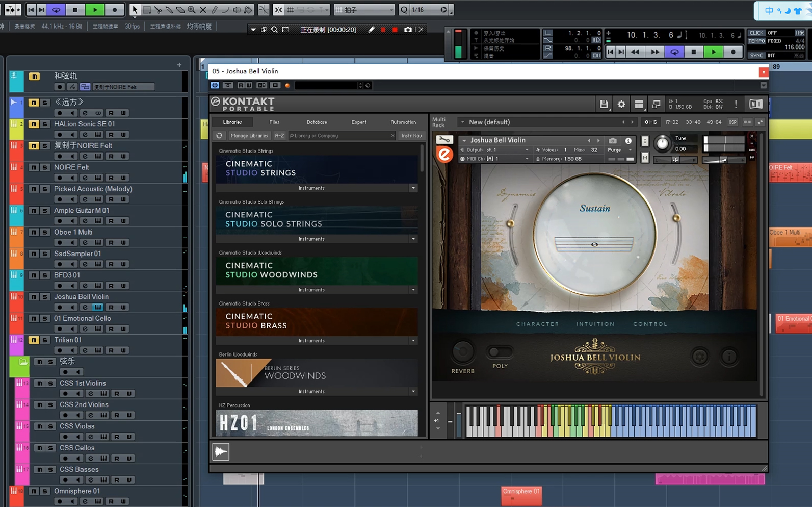Image resolution: width=812 pixels, height=507 pixels.
Task: Add a new track with plus icon
Action: tap(179, 65)
